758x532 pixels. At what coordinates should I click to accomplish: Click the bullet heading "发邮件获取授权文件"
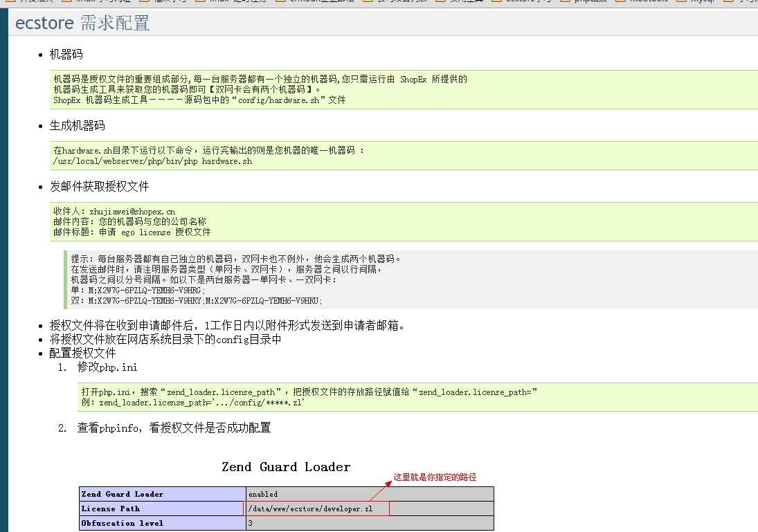[100, 187]
